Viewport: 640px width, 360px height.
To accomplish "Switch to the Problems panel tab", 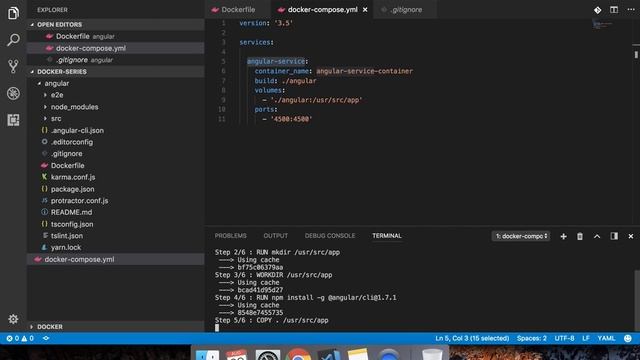I will tap(231, 236).
